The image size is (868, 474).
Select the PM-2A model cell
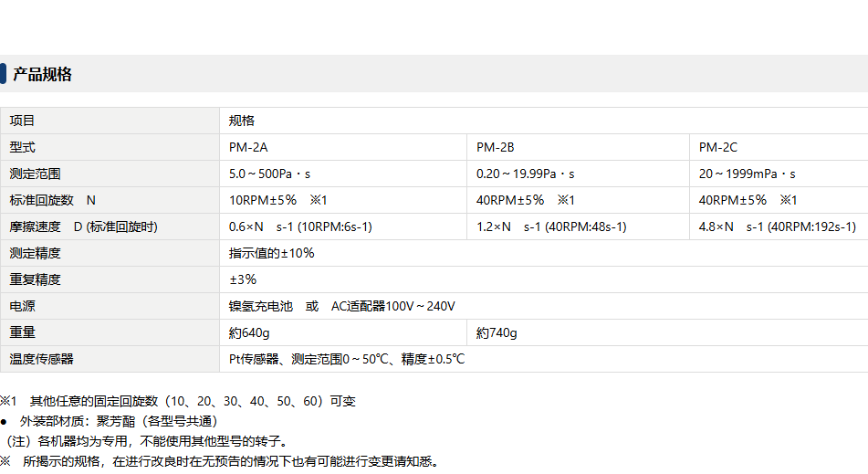click(x=248, y=147)
